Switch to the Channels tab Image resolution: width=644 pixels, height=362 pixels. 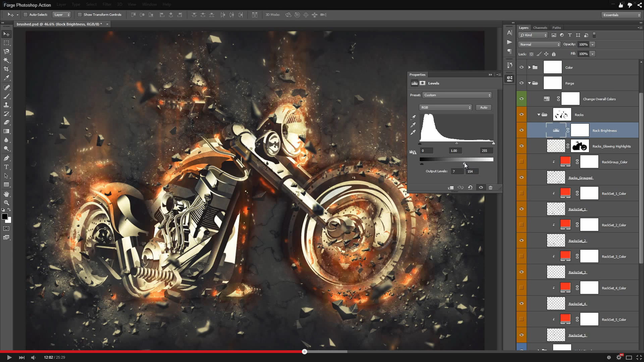coord(540,28)
